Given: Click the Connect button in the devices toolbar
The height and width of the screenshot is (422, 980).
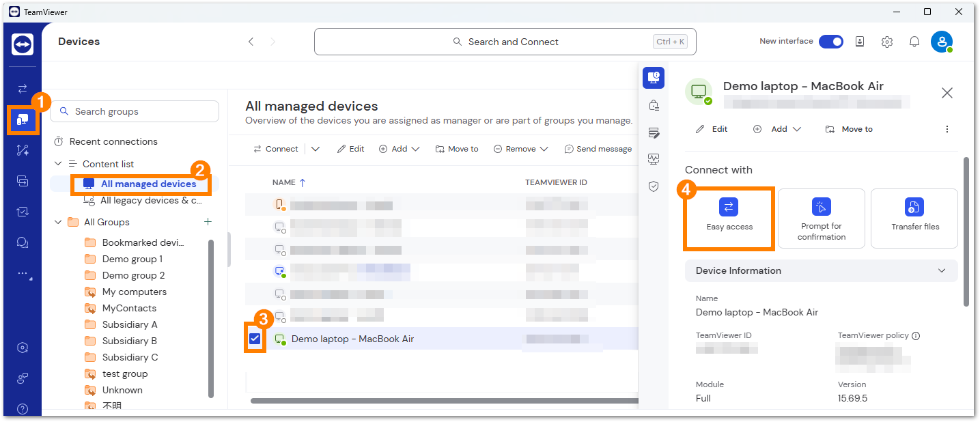Looking at the screenshot, I should (276, 149).
